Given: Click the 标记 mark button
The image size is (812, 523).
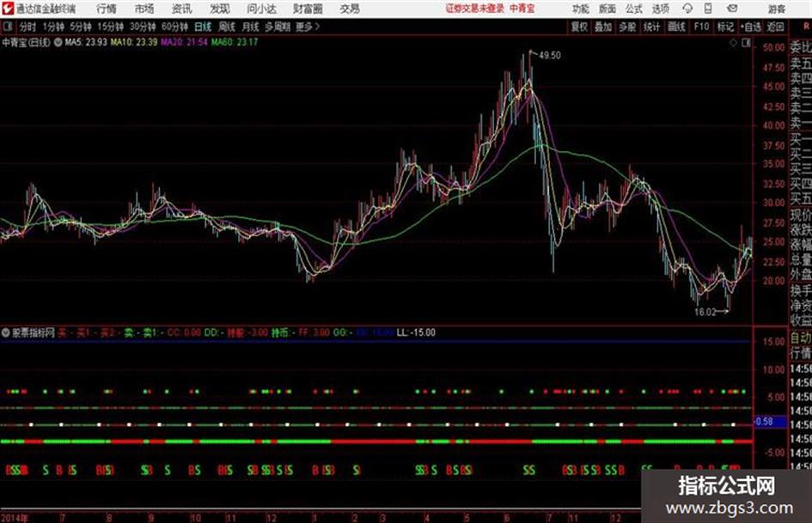Looking at the screenshot, I should 725,27.
